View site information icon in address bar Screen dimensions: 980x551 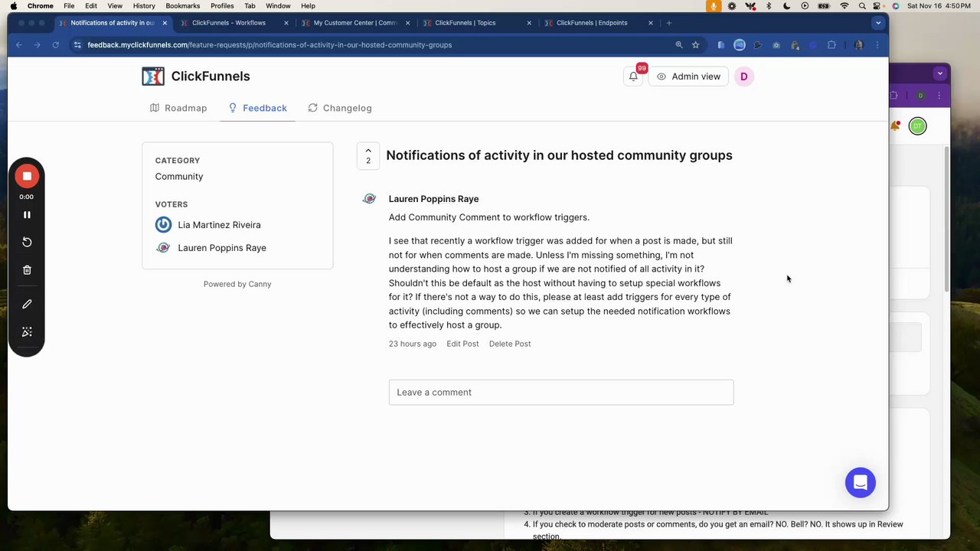[77, 45]
